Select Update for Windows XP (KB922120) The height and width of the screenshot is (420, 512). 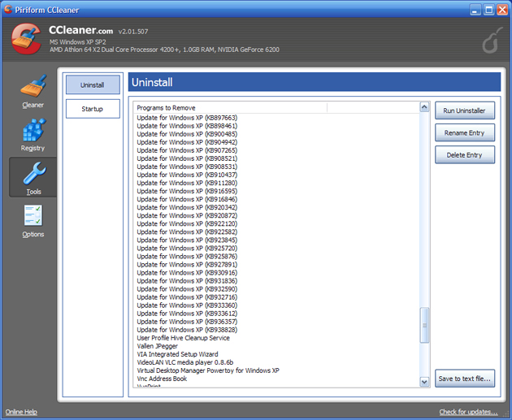tap(187, 224)
